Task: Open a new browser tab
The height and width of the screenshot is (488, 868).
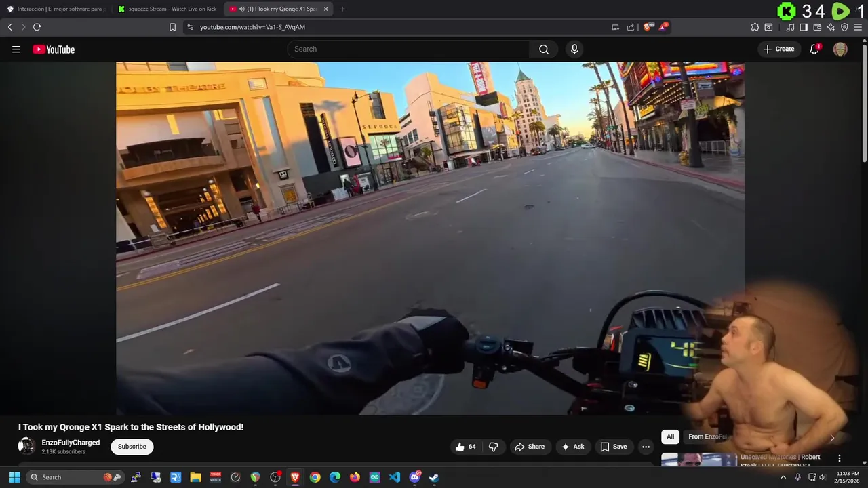Action: point(342,9)
